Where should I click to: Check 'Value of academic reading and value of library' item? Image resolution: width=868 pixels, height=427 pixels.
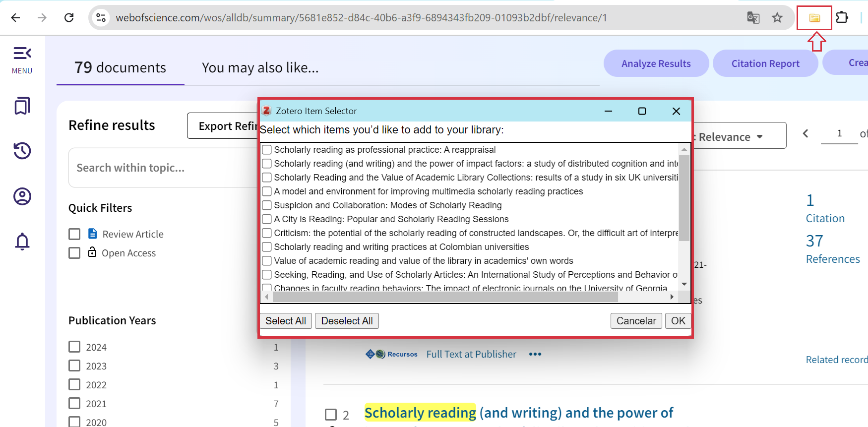coord(267,261)
